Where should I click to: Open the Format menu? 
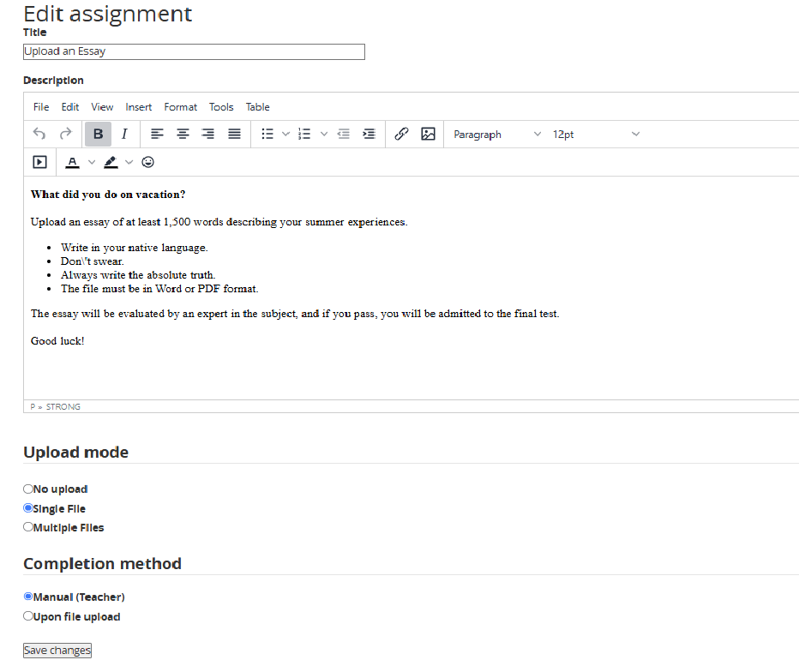(x=180, y=107)
